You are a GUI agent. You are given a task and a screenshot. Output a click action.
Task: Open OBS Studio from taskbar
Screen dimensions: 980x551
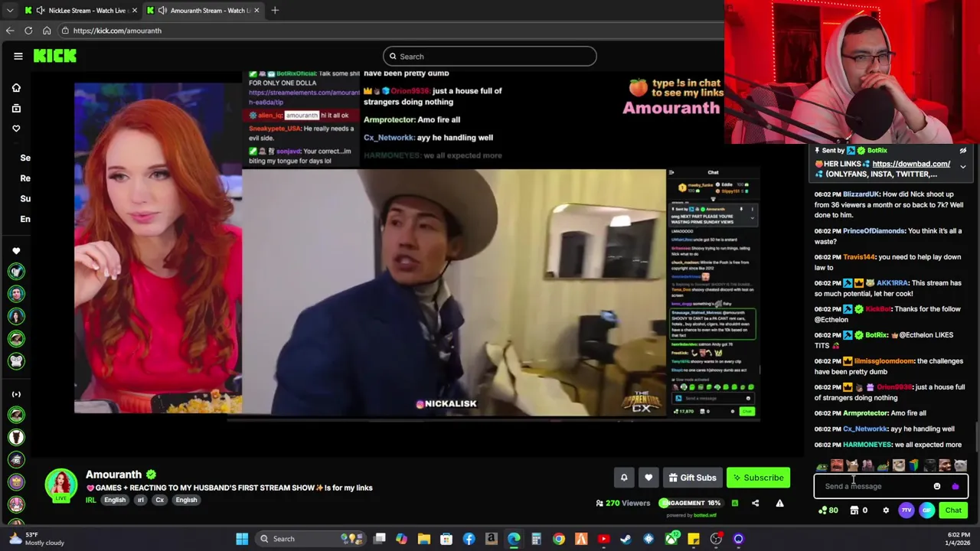(x=716, y=539)
